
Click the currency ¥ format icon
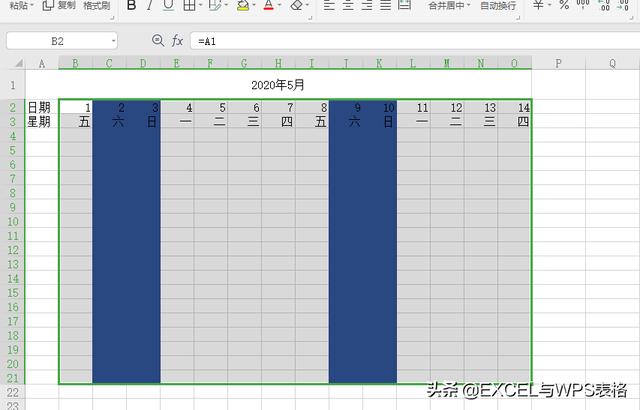(538, 5)
